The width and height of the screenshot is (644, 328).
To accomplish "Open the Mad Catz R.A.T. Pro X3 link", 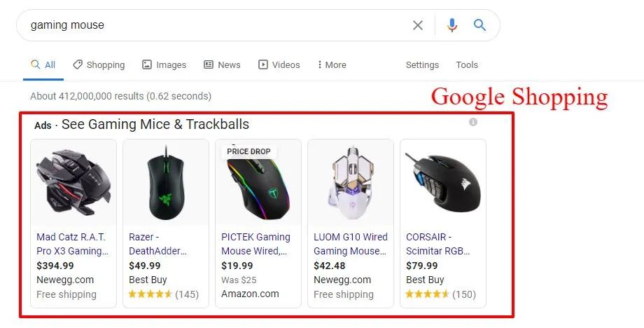I will tap(73, 244).
